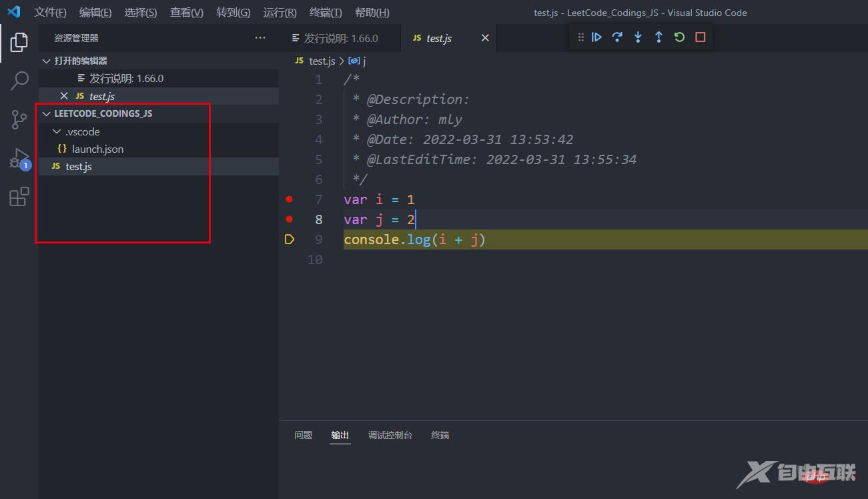
Task: Open the 终端(T) menu
Action: coord(326,12)
